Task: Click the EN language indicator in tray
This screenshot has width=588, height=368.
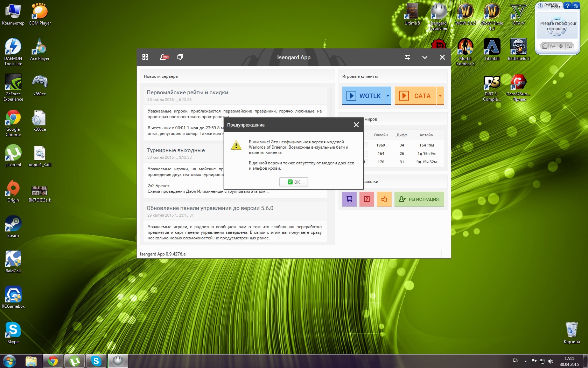Action: click(x=516, y=360)
